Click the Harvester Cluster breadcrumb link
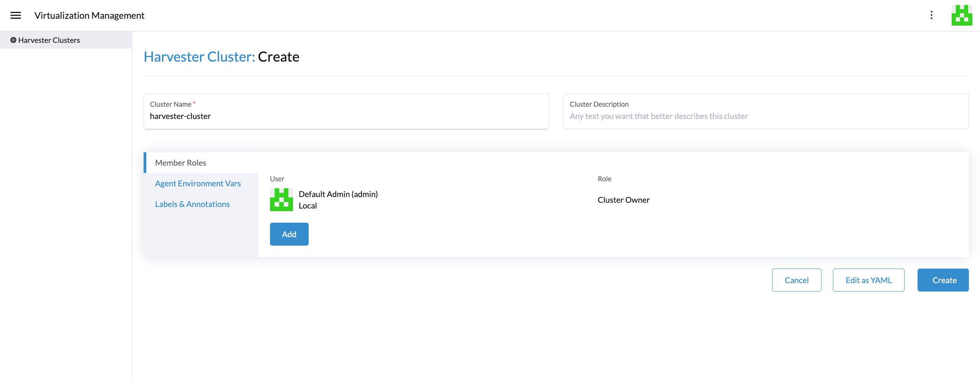The width and height of the screenshot is (980, 378). tap(199, 57)
